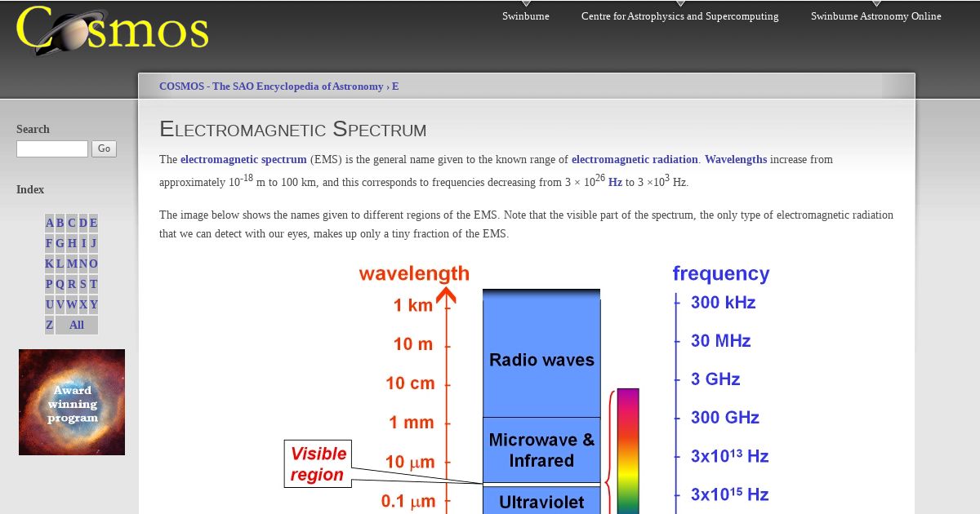Open index letter Y

point(93,304)
